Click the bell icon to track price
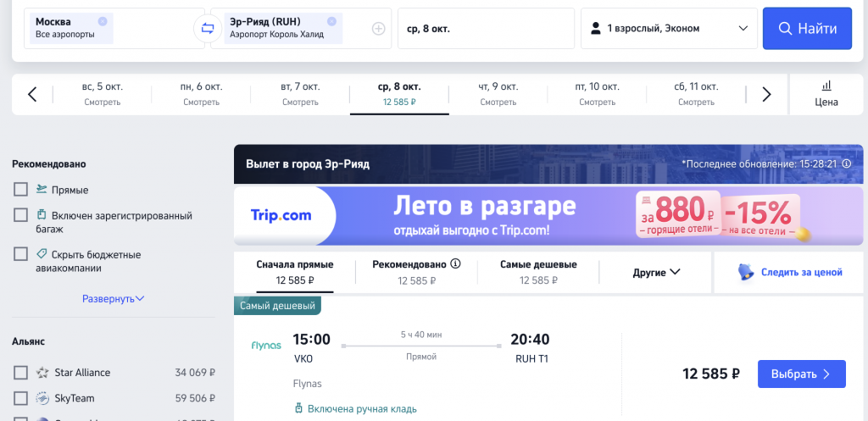The image size is (868, 421). 746,272
